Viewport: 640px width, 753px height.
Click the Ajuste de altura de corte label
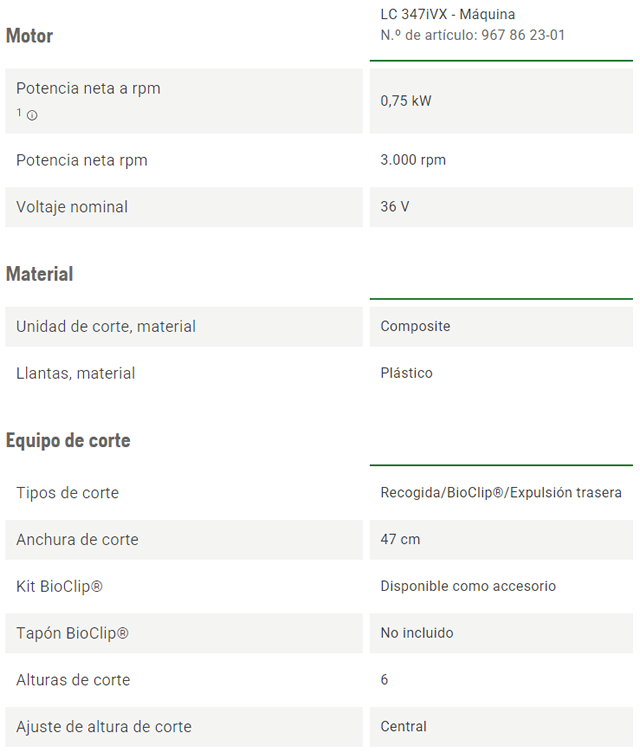click(x=103, y=727)
